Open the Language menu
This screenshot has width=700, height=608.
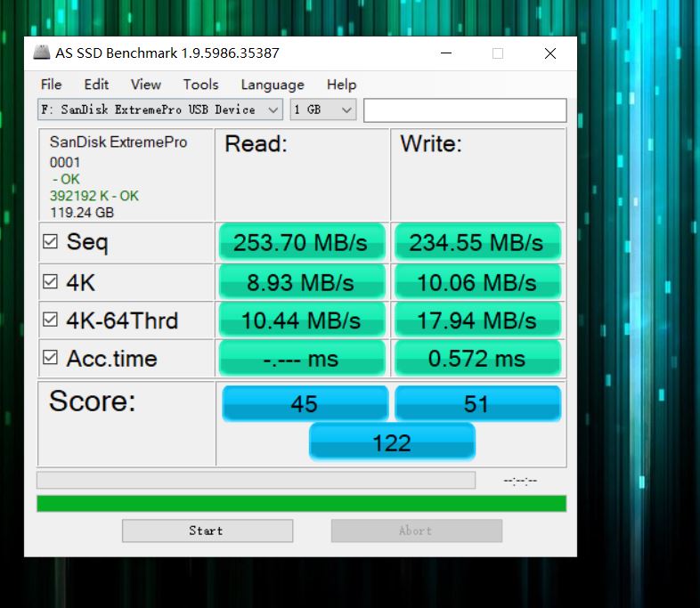pyautogui.click(x=273, y=85)
